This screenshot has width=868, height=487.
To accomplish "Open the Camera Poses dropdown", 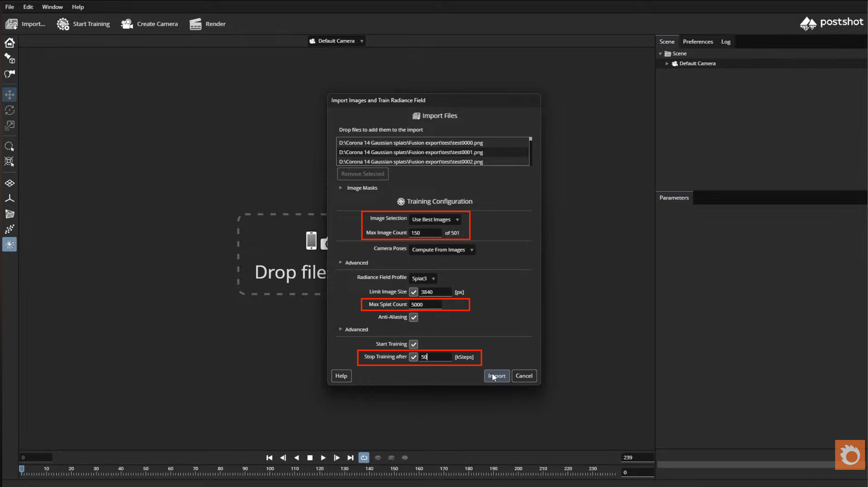I will click(x=442, y=249).
